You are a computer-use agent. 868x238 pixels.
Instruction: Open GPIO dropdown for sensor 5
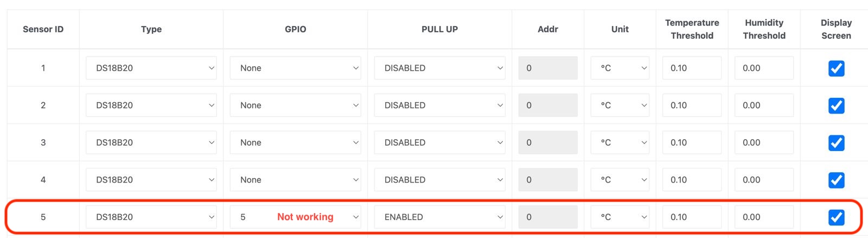(295, 217)
